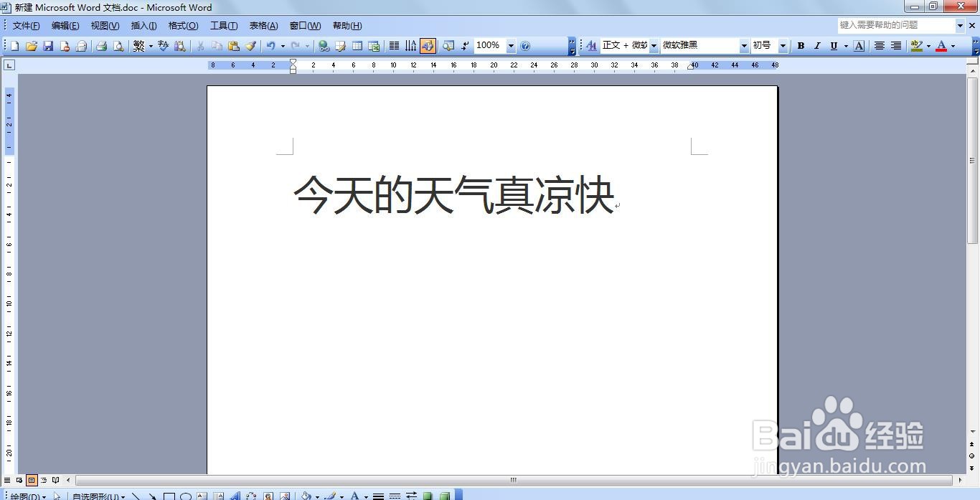Apply the red font color A
This screenshot has height=500, width=980.
coord(941,46)
